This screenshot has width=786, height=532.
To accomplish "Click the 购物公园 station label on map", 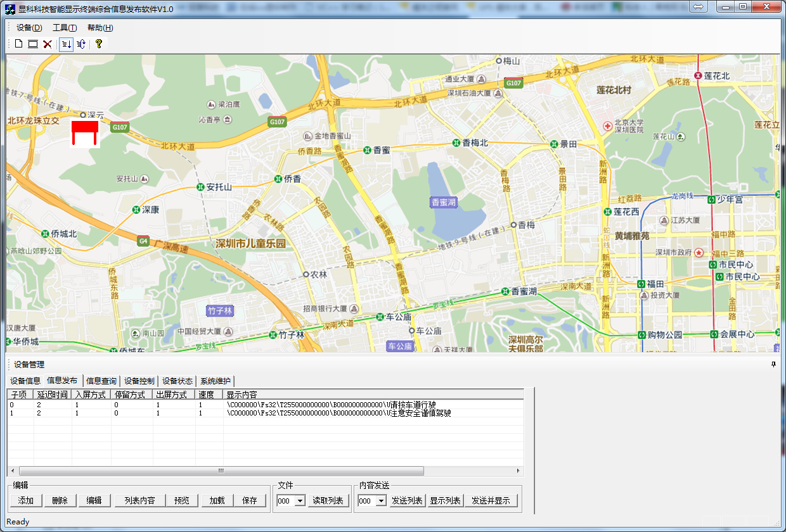I will (x=665, y=334).
